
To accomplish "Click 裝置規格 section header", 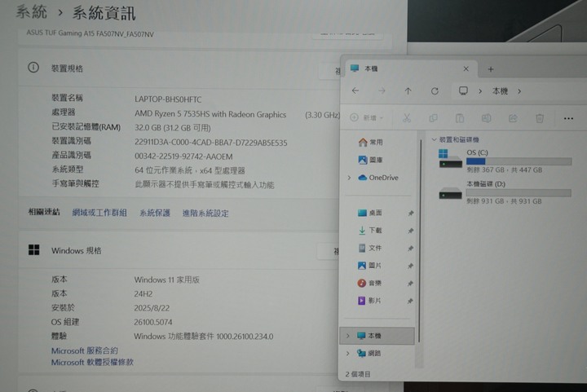I will [67, 68].
